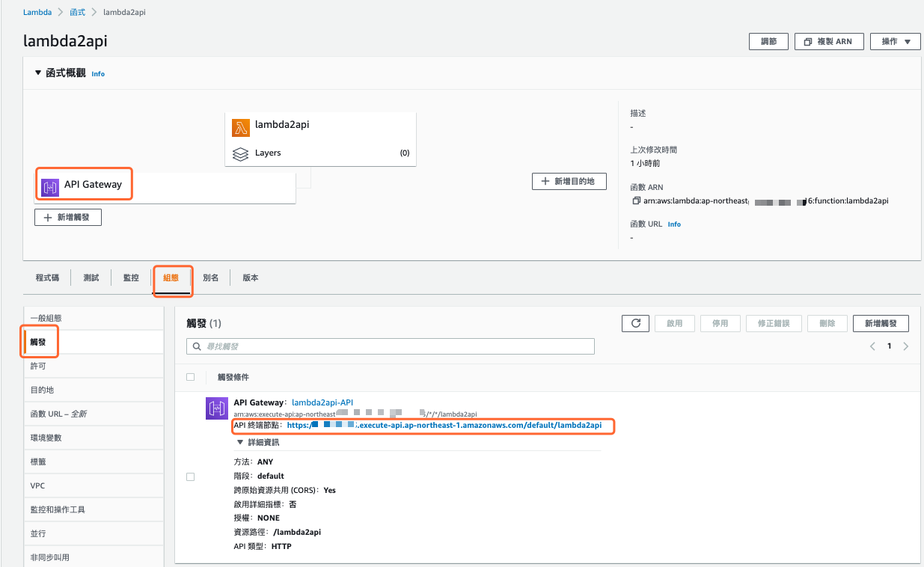Select 環境變數 in the sidebar
The image size is (924, 567).
click(94, 438)
